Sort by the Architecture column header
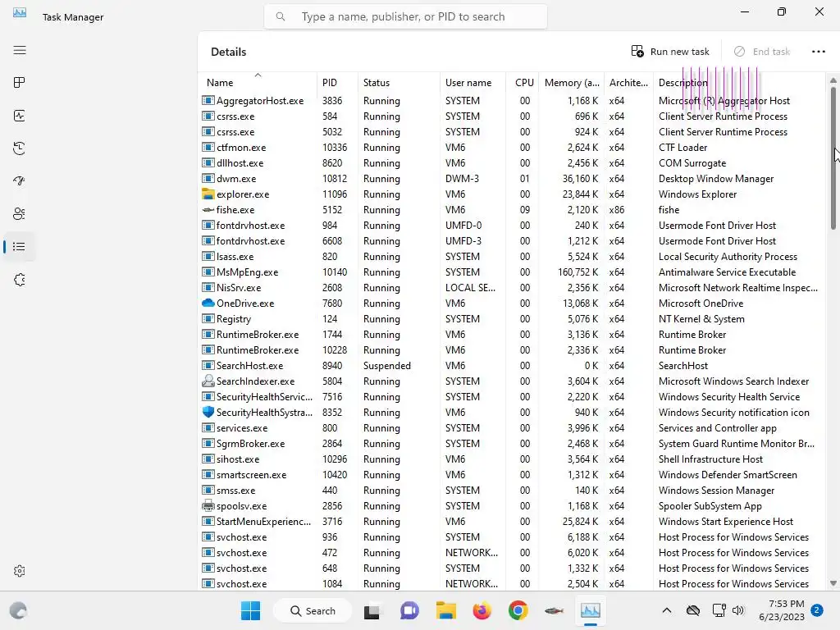 click(x=628, y=83)
